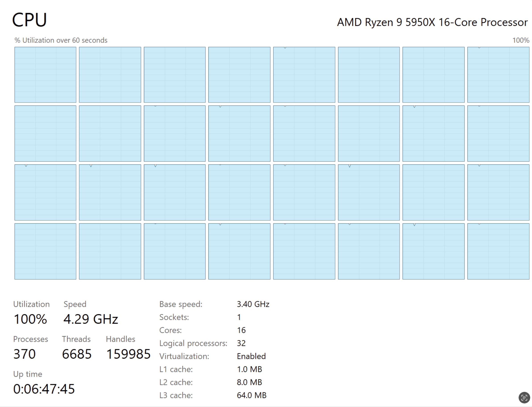Viewport: 532px width, 407px height.
Task: Click the 4.29 GHz speed value
Action: pos(91,319)
